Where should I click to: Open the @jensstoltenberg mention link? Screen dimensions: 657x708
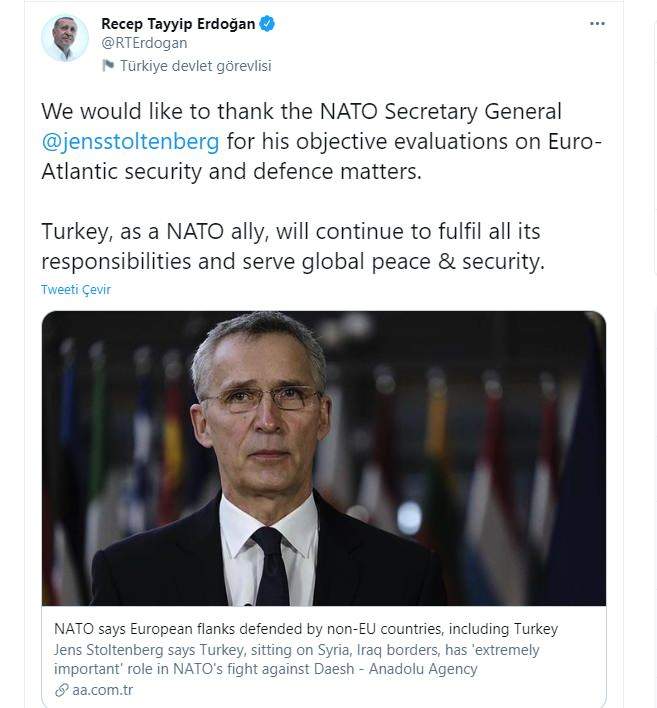130,141
